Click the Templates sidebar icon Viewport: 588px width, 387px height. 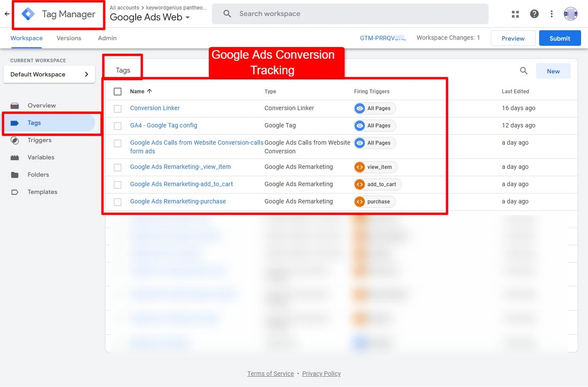point(15,192)
